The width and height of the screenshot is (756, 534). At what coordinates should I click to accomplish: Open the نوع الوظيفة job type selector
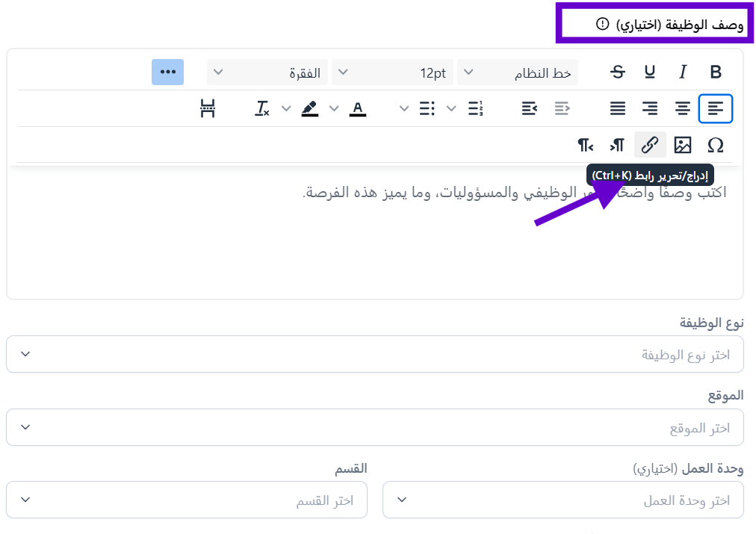point(374,354)
